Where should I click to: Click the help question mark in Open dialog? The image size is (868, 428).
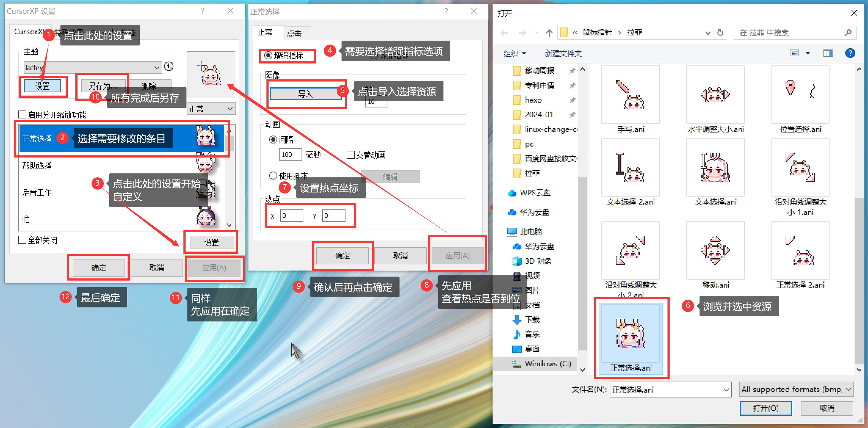850,53
